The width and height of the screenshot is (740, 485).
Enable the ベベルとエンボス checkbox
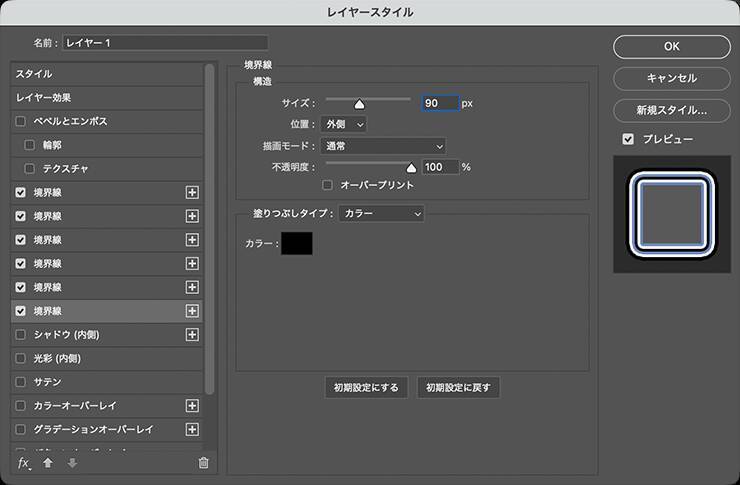click(20, 121)
